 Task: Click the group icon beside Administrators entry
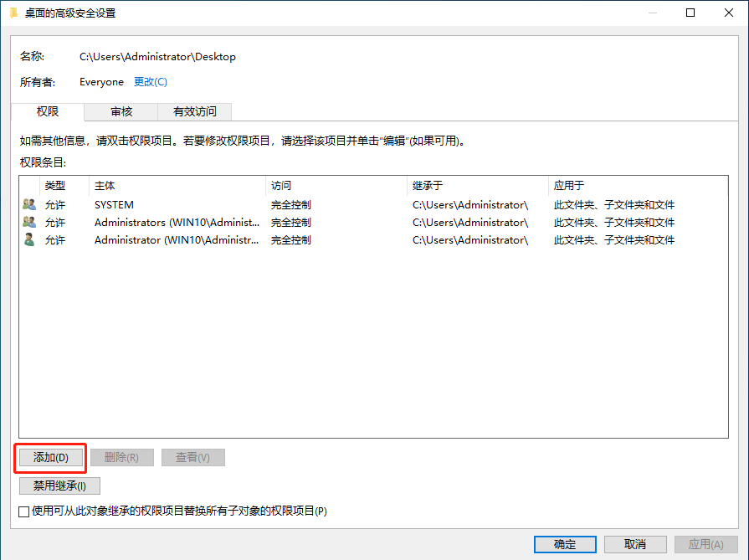[x=25, y=222]
